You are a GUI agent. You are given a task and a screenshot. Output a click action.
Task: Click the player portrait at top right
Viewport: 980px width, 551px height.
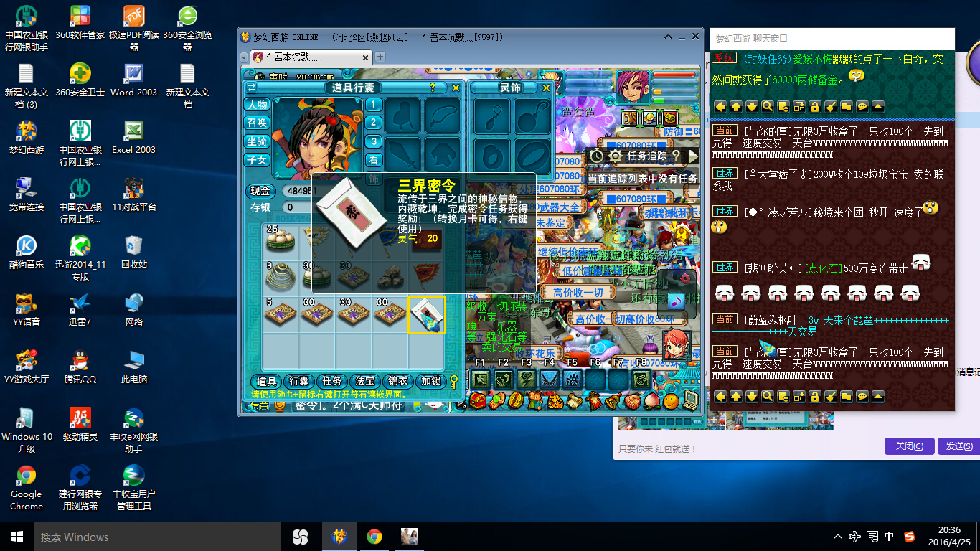click(632, 88)
